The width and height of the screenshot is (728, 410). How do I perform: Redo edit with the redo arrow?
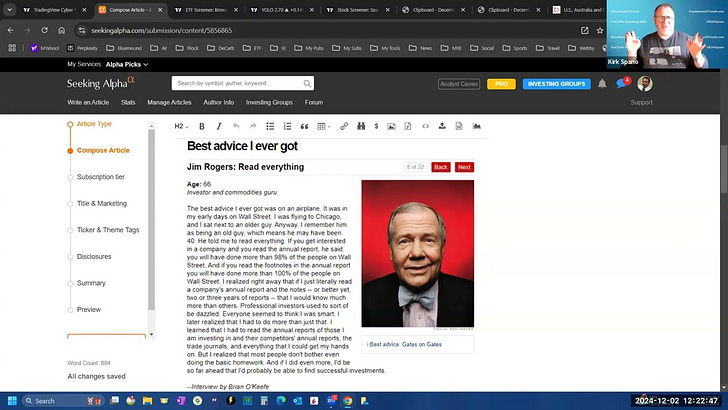tap(253, 126)
